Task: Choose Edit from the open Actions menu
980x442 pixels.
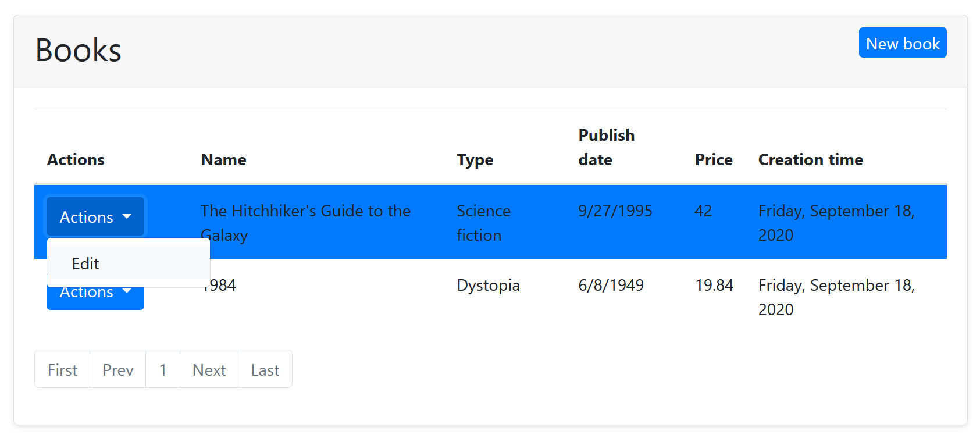Action: point(85,263)
